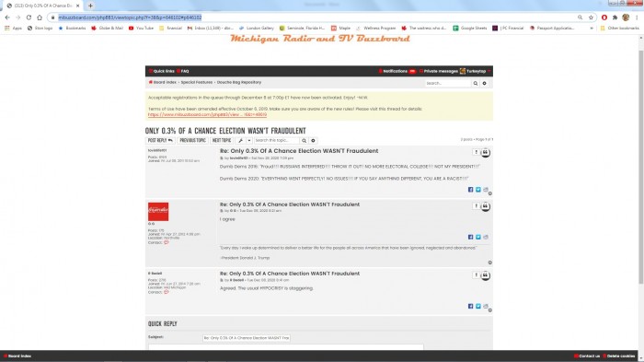Open the Quick links dropdown menu
The image size is (644, 362).
162,71
